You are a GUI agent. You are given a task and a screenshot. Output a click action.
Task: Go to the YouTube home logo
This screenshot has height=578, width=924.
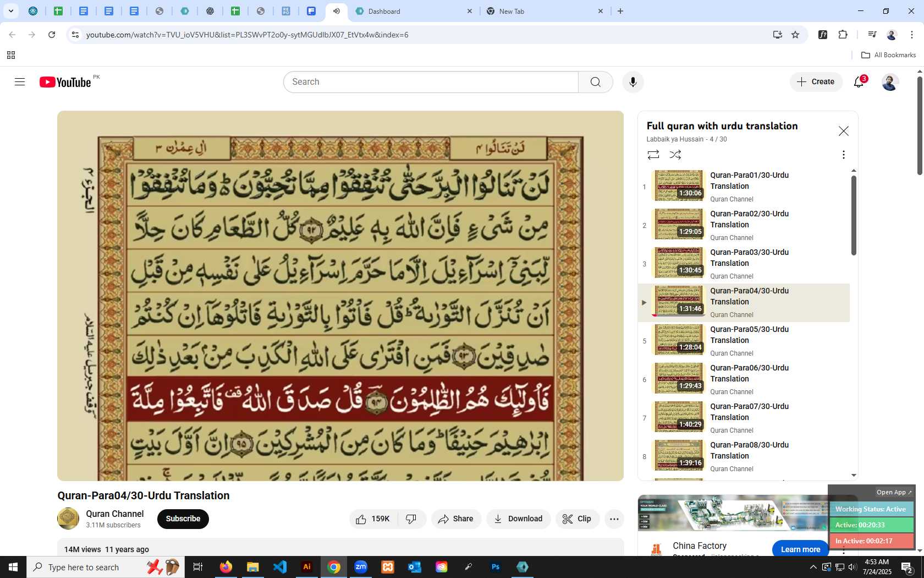click(x=65, y=82)
